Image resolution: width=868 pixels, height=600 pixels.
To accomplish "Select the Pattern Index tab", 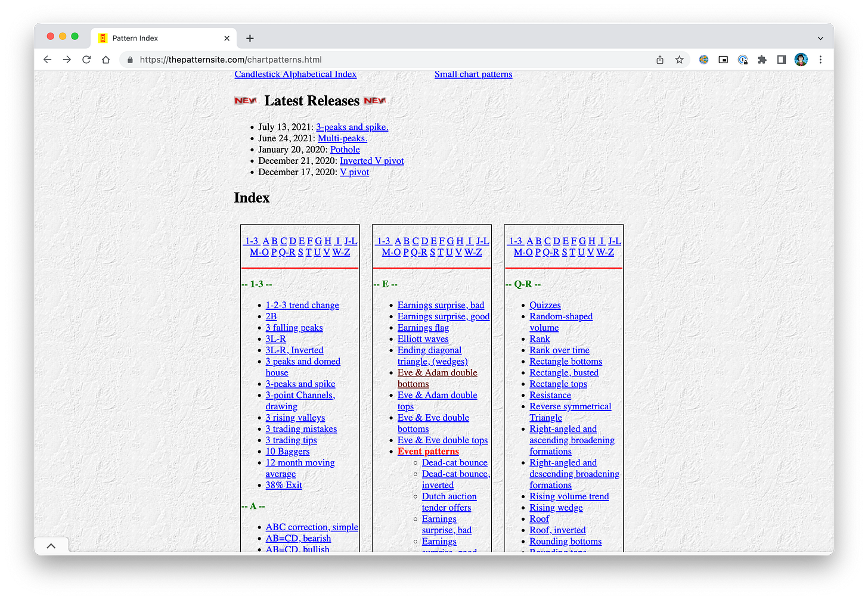I will click(164, 38).
